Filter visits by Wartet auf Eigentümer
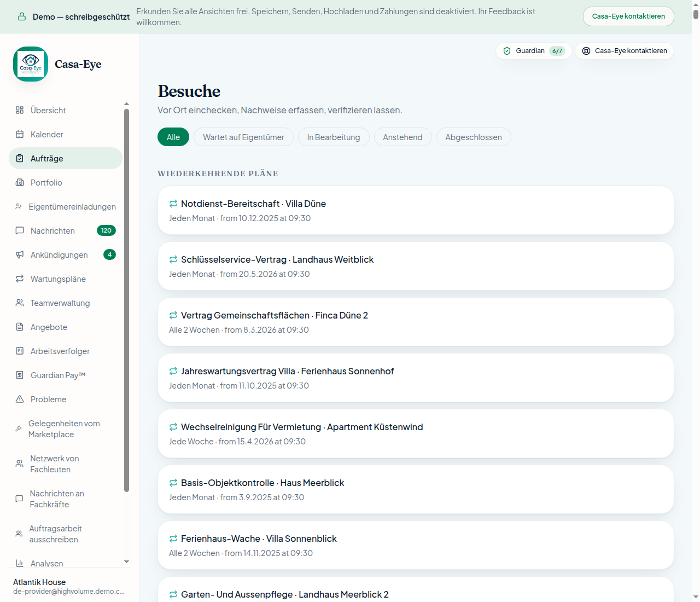This screenshot has height=602, width=700. click(x=243, y=137)
